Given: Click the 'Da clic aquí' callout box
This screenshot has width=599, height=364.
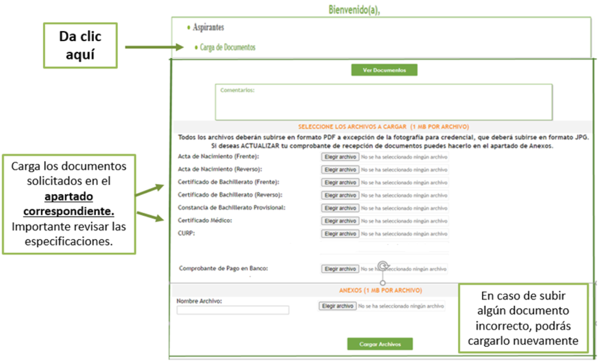Looking at the screenshot, I should (80, 45).
